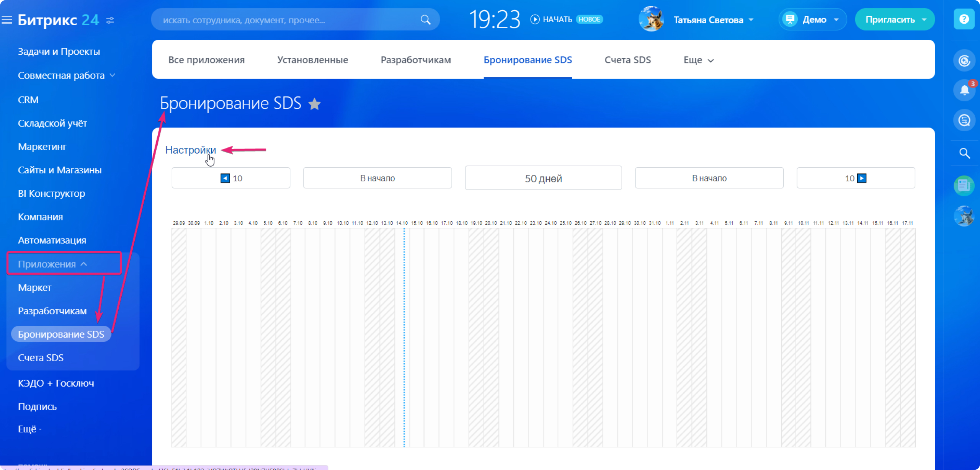The height and width of the screenshot is (470, 980).
Task: Open the help question mark icon
Action: pos(964,19)
